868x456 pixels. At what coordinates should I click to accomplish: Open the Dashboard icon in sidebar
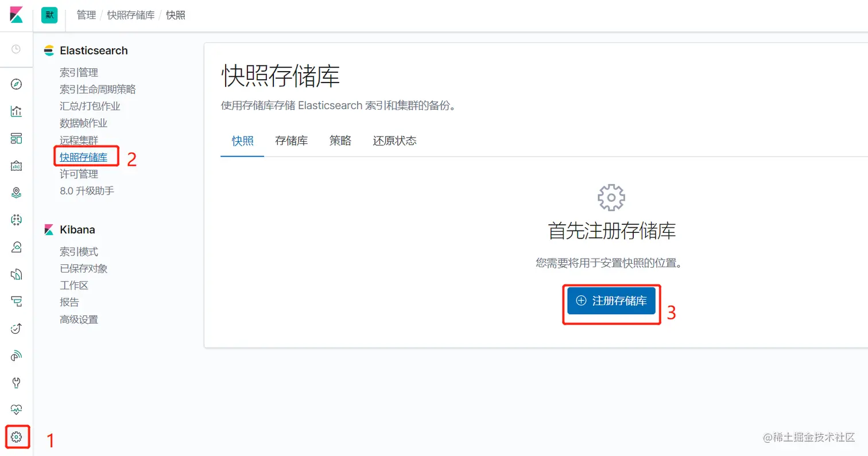(x=17, y=138)
